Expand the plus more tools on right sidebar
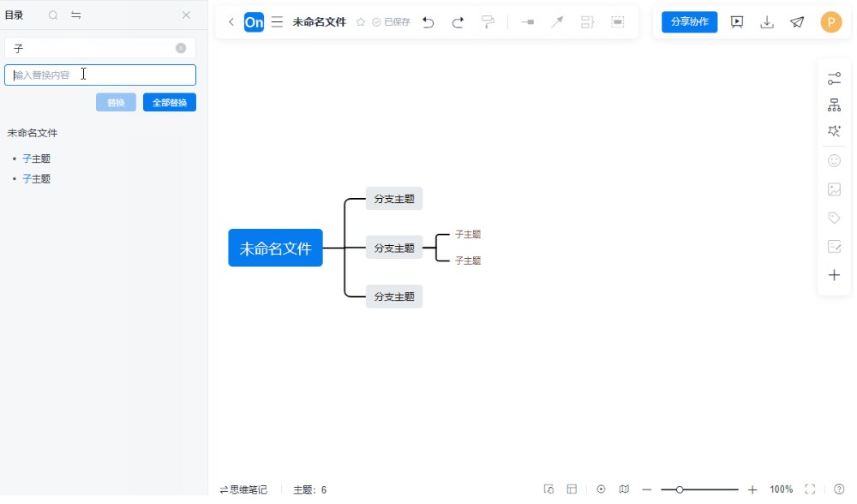857x504 pixels. (x=834, y=275)
